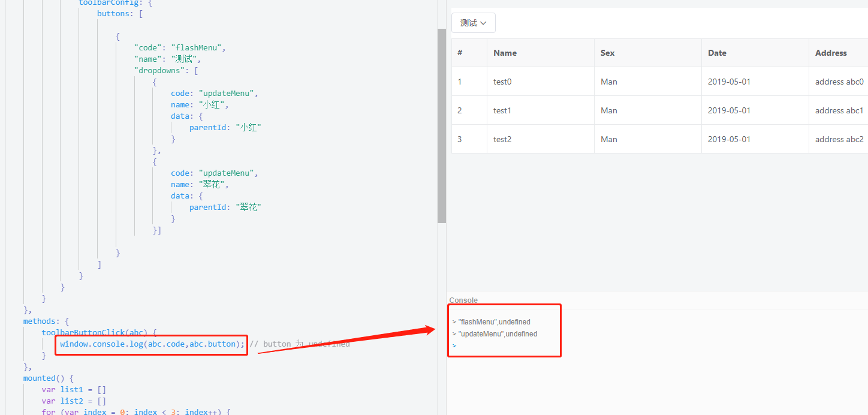Screen dimensions: 868x415
Task: Click the highlighted window.console.log code line
Action: pos(150,344)
